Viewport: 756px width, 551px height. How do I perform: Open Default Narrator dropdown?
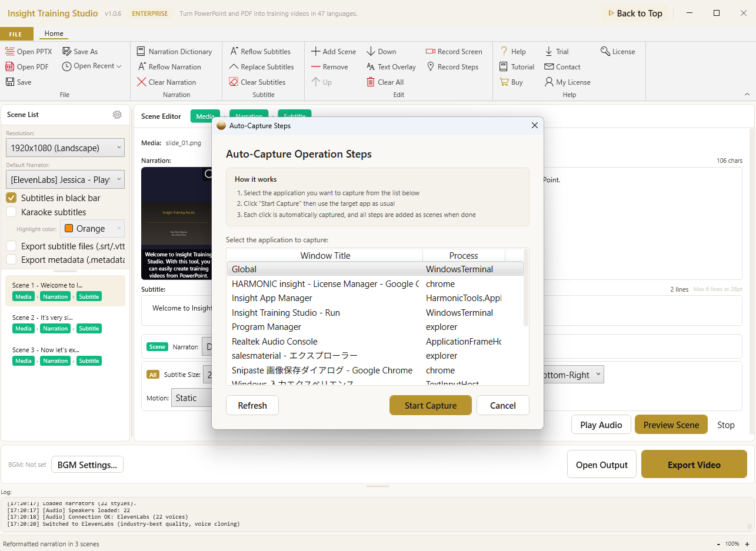65,179
